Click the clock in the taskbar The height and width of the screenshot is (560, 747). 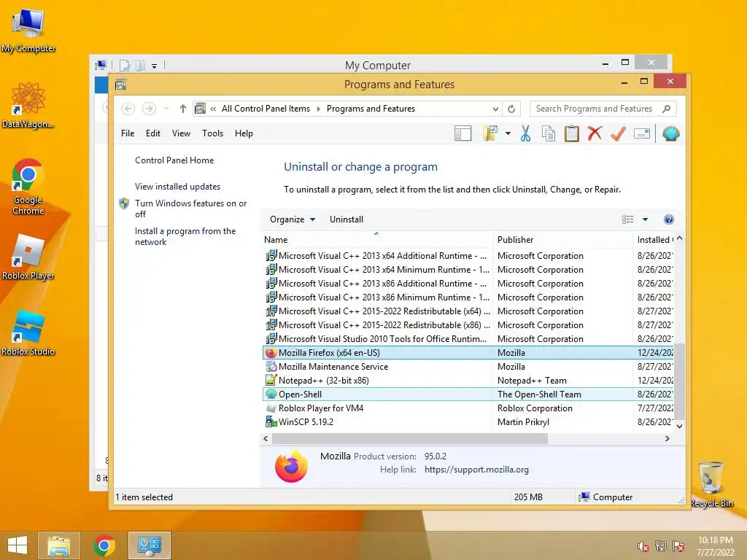(x=715, y=546)
